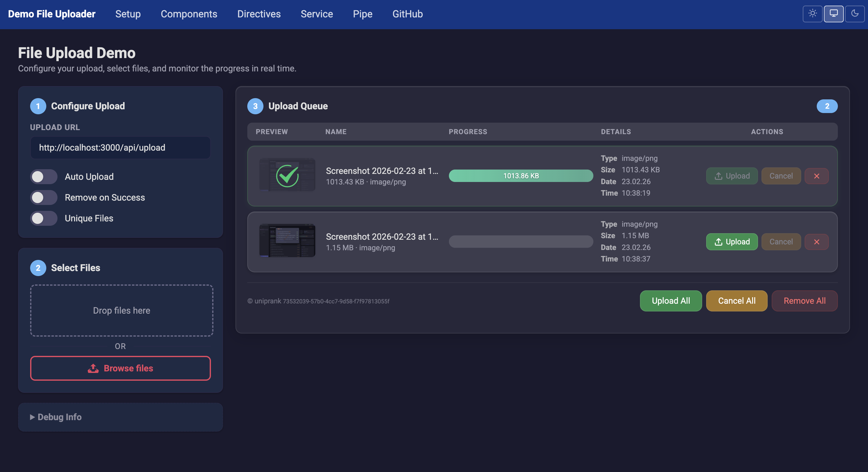868x472 pixels.
Task: Go to the Directives page
Action: point(259,14)
